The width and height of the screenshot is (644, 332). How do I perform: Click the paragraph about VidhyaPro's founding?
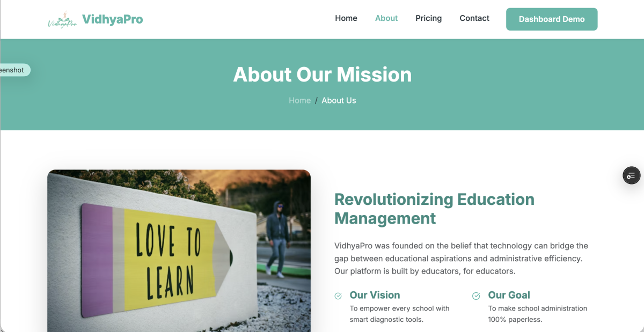tap(462, 259)
